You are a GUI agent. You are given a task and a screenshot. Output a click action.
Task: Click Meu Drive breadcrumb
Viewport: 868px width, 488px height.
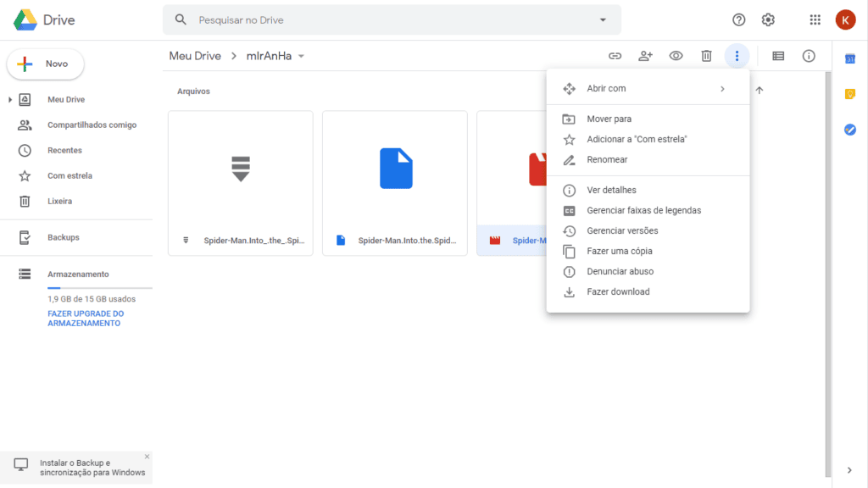[x=195, y=56]
